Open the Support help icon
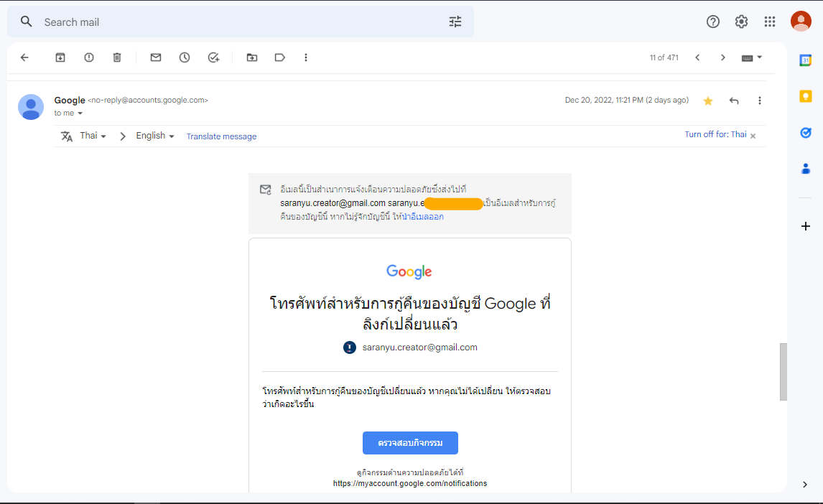 point(713,22)
